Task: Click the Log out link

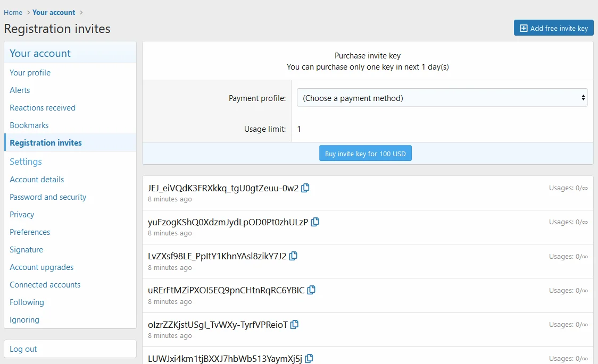Action: click(x=23, y=349)
